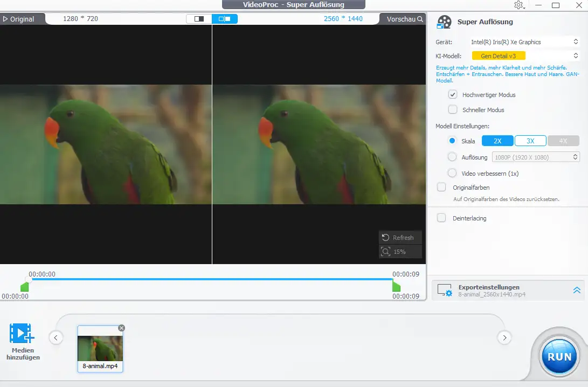This screenshot has width=588, height=387.
Task: Click the original parrot preview pane
Action: (x=106, y=144)
